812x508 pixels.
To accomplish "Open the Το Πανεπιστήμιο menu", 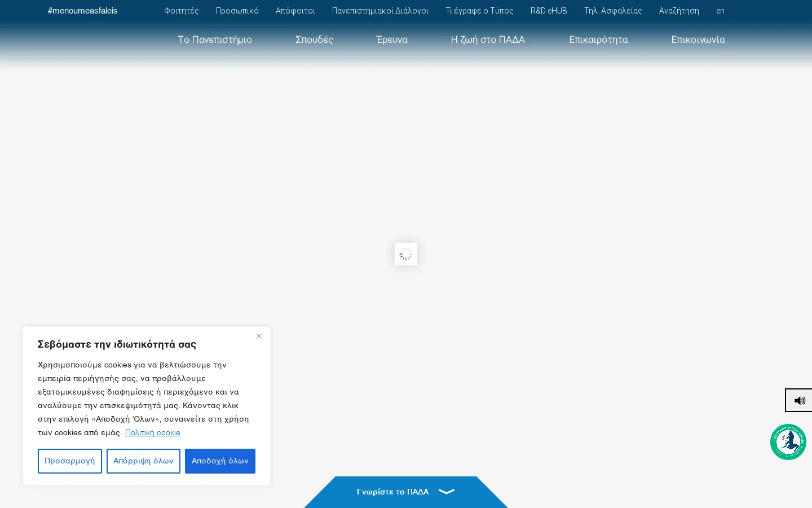I will [x=215, y=40].
